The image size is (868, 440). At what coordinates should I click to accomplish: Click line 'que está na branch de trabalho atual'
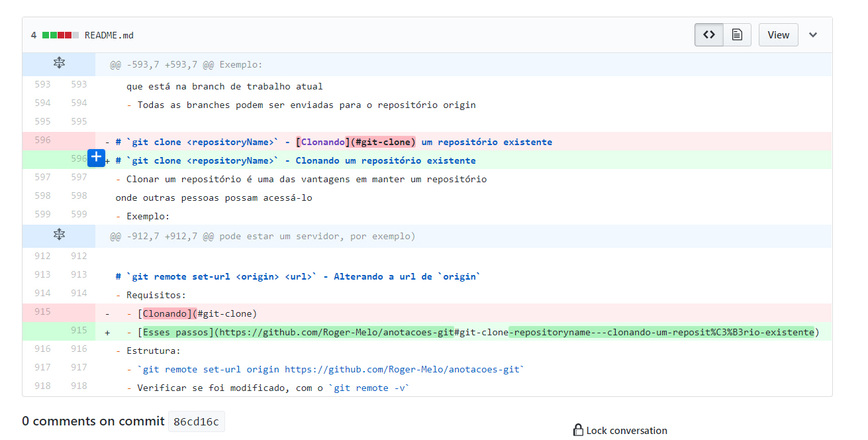(x=224, y=87)
